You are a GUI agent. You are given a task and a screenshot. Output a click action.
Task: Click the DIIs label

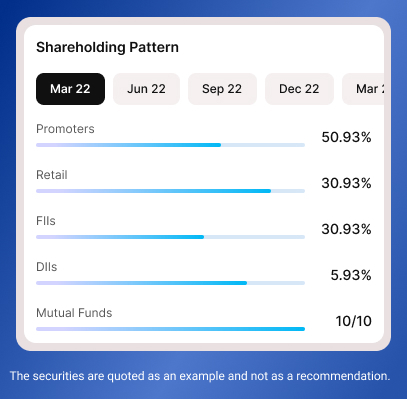[47, 267]
